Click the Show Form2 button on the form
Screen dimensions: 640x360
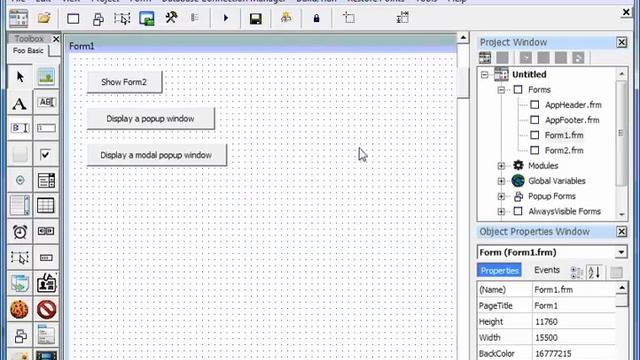pos(124,82)
